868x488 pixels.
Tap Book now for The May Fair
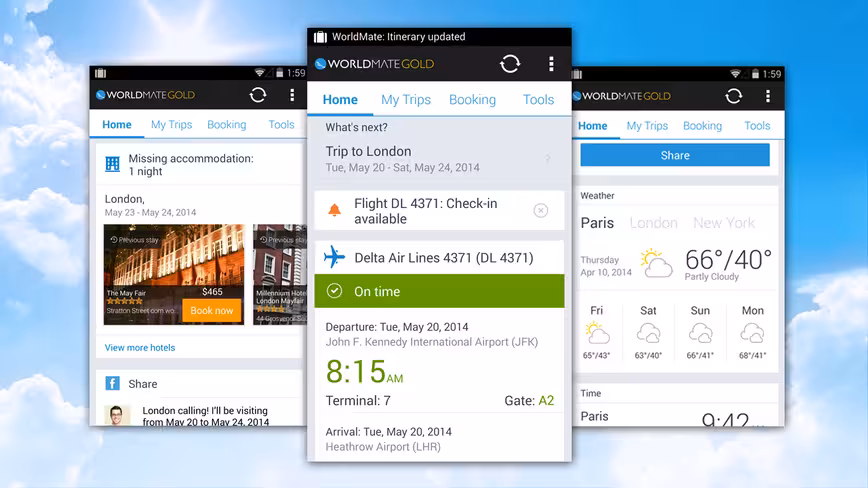(x=211, y=311)
